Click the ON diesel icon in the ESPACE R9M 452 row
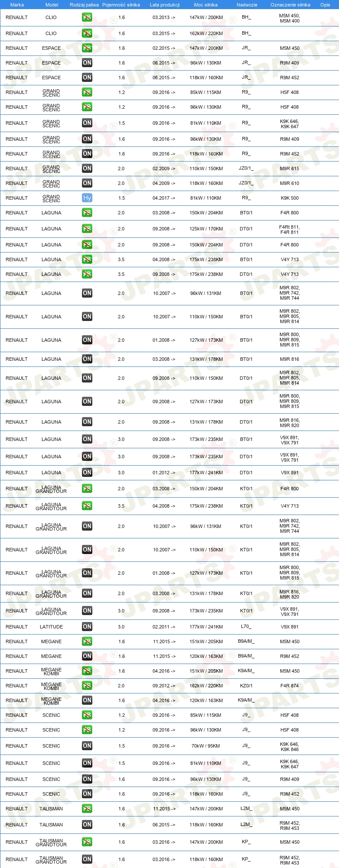This screenshot has height=868, width=339. coord(87,78)
